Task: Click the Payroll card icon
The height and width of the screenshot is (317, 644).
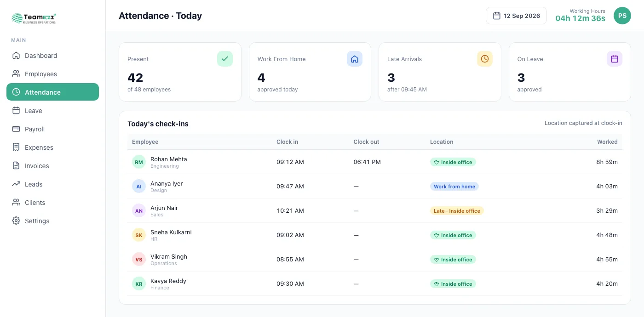Action: click(16, 129)
